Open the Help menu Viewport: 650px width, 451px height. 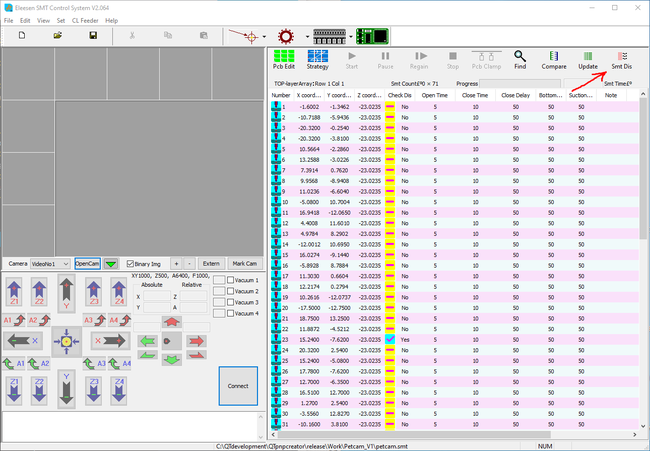click(x=111, y=20)
